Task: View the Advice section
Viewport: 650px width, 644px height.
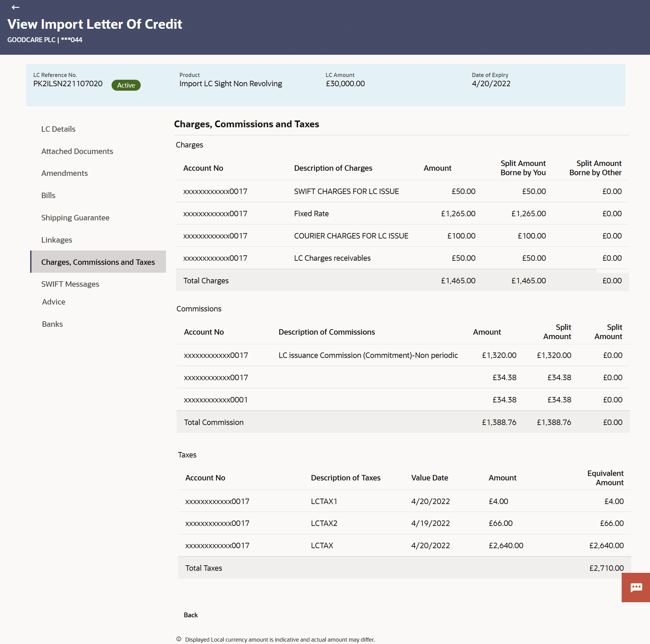Action: (53, 301)
